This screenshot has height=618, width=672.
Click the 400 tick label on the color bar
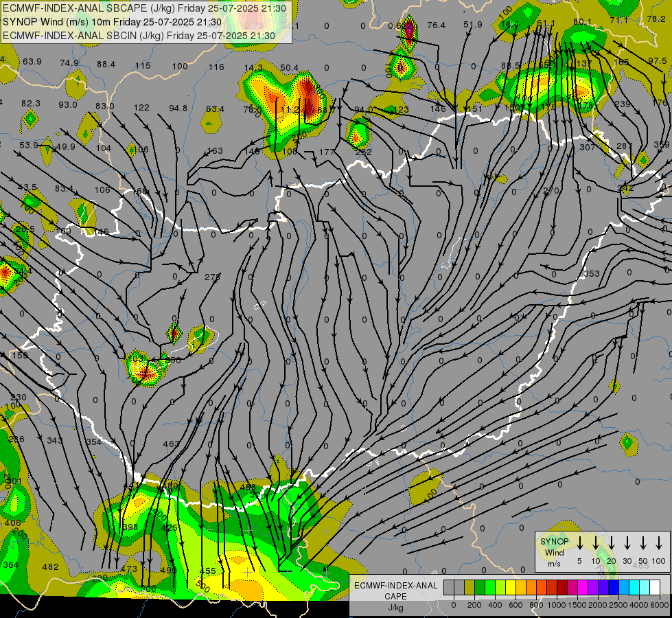pyautogui.click(x=495, y=605)
